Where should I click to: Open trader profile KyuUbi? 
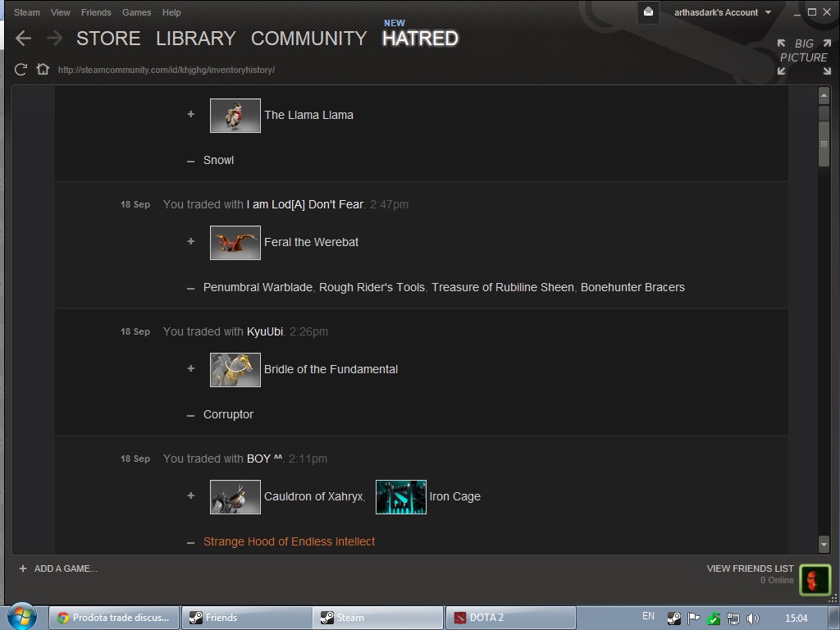click(x=265, y=331)
